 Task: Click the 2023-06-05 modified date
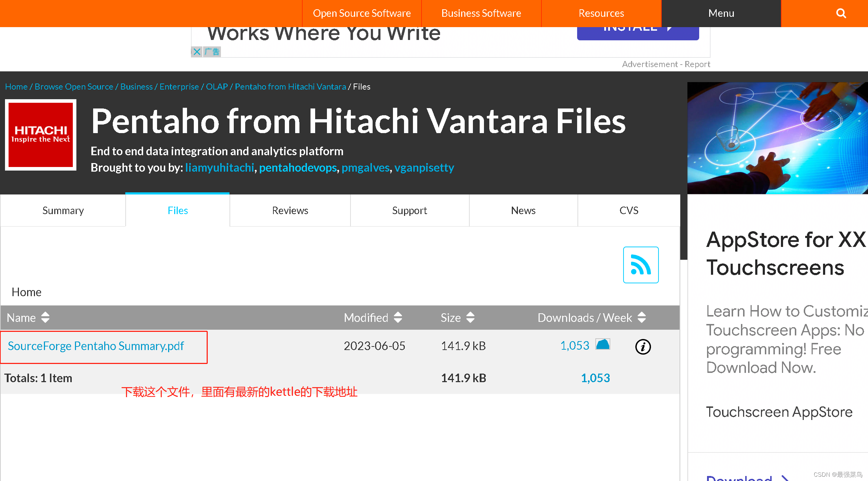(374, 346)
